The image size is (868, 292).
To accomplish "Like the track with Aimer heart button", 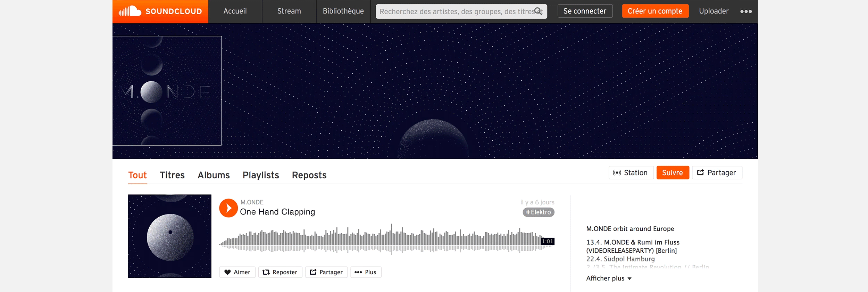I will [237, 272].
